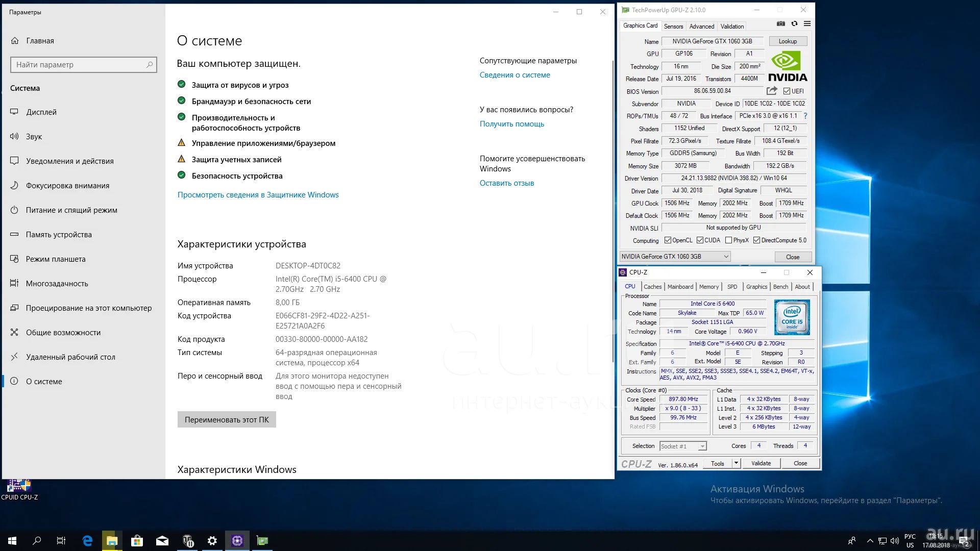The height and width of the screenshot is (551, 980).
Task: Show hidden system tray icons chevron
Action: 870,541
